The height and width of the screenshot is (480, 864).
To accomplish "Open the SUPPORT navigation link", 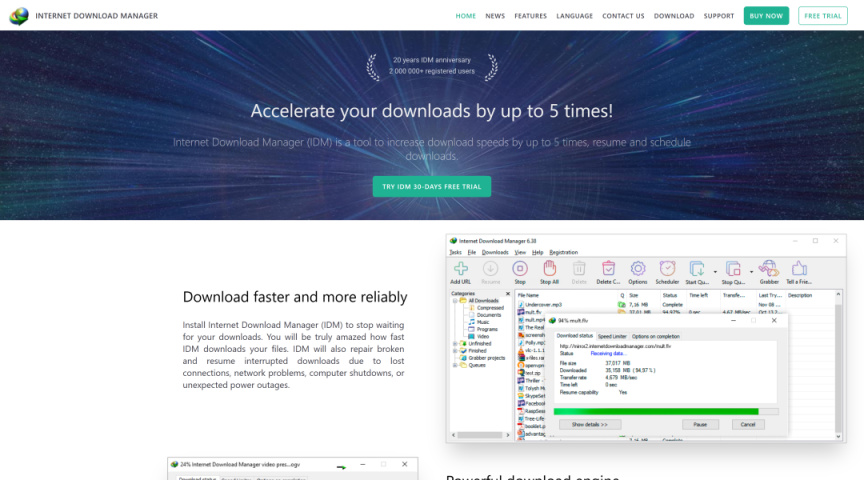I will click(x=719, y=16).
